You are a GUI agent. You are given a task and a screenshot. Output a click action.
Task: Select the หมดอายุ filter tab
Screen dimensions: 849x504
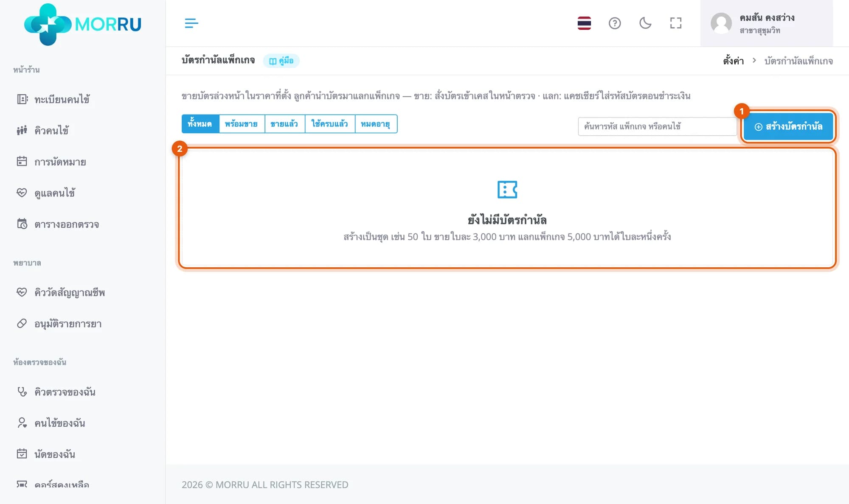(x=375, y=124)
